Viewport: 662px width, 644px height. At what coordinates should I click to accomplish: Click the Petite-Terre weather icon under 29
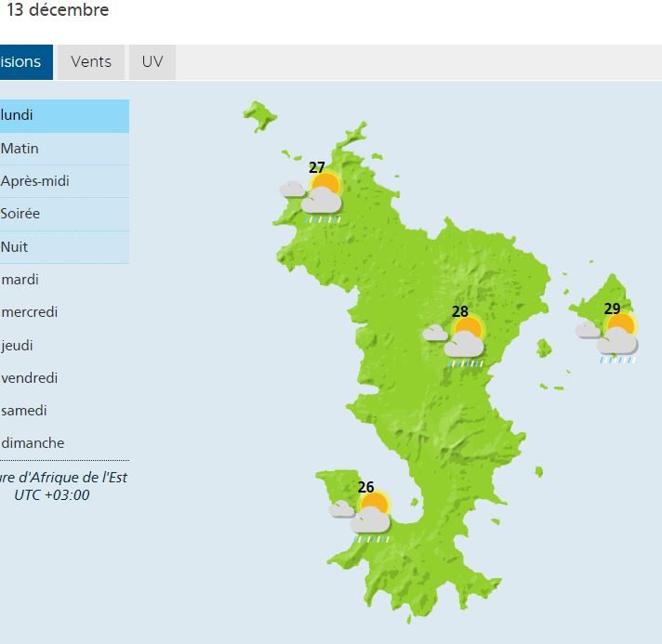tap(607, 337)
